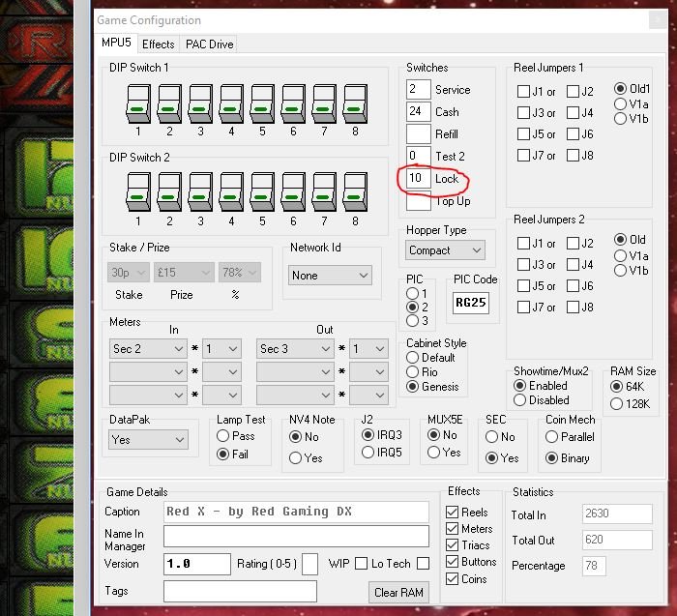The height and width of the screenshot is (616, 677).
Task: Click the Lock switch input field
Action: pyautogui.click(x=418, y=179)
